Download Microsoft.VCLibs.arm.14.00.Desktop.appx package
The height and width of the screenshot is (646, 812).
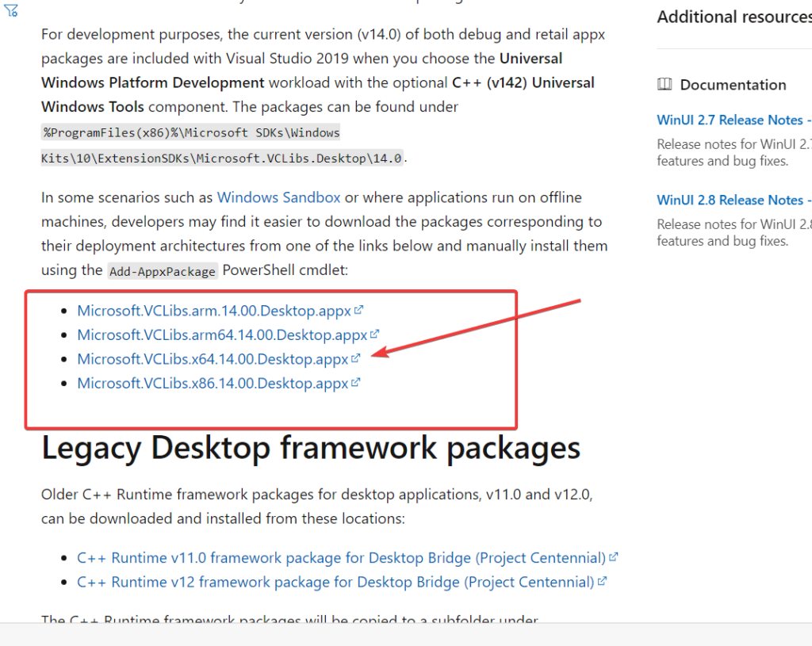(x=216, y=310)
